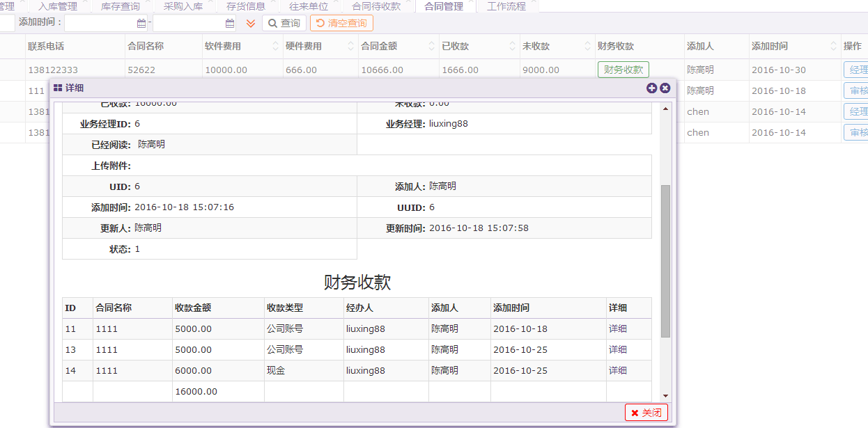868x428 pixels.
Task: Close 详细 dialog using header X icon
Action: click(665, 88)
